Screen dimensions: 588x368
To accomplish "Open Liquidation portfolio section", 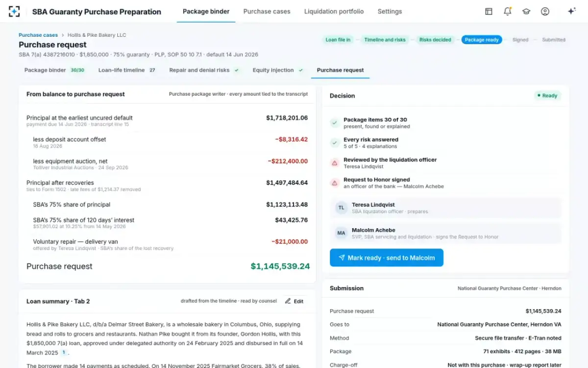I will pos(334,11).
